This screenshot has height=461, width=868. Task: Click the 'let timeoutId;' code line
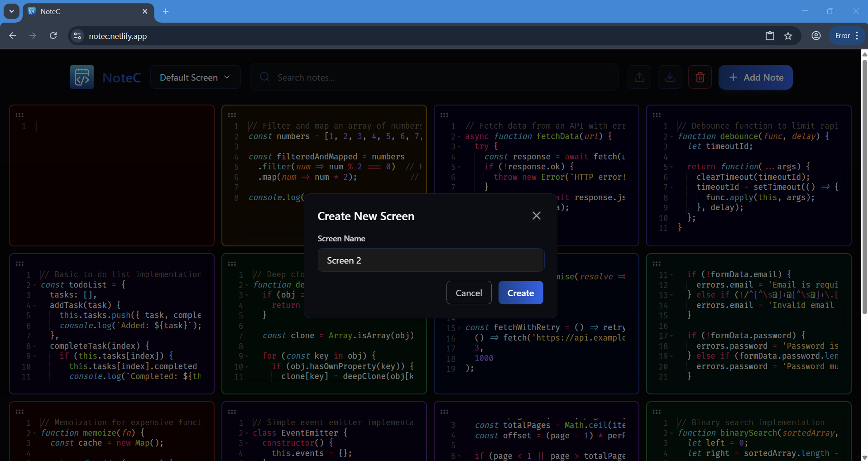click(720, 146)
